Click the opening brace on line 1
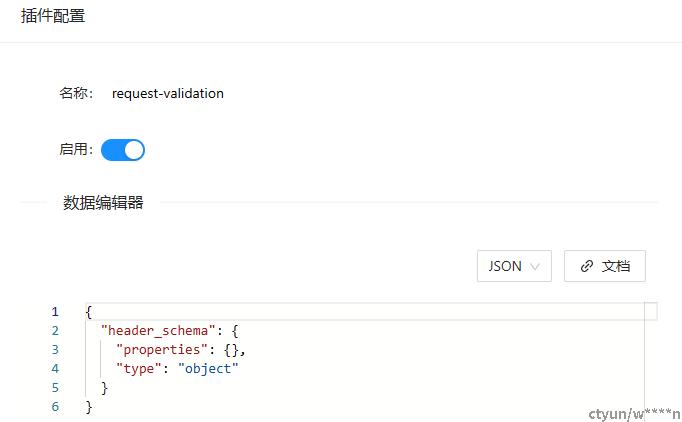The width and height of the screenshot is (682, 422). (x=89, y=312)
